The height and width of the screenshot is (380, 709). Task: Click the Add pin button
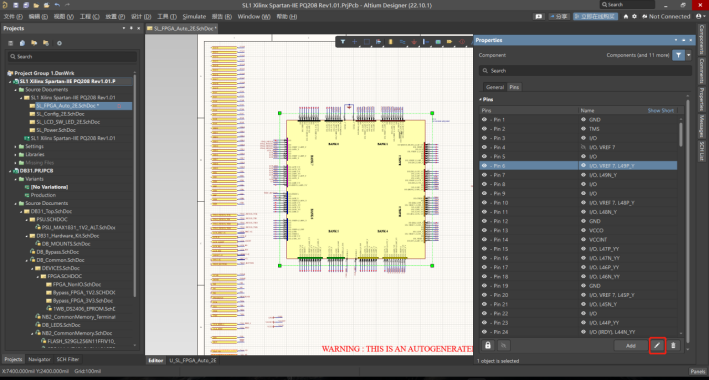(630, 346)
